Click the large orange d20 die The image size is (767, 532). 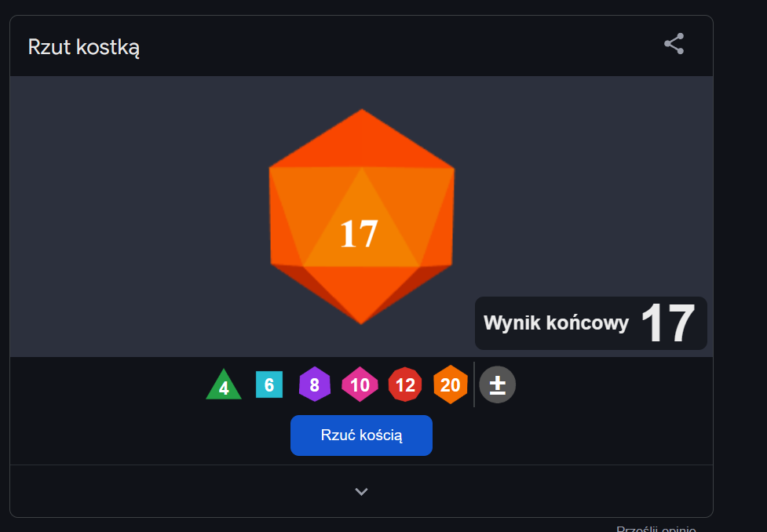click(x=361, y=217)
